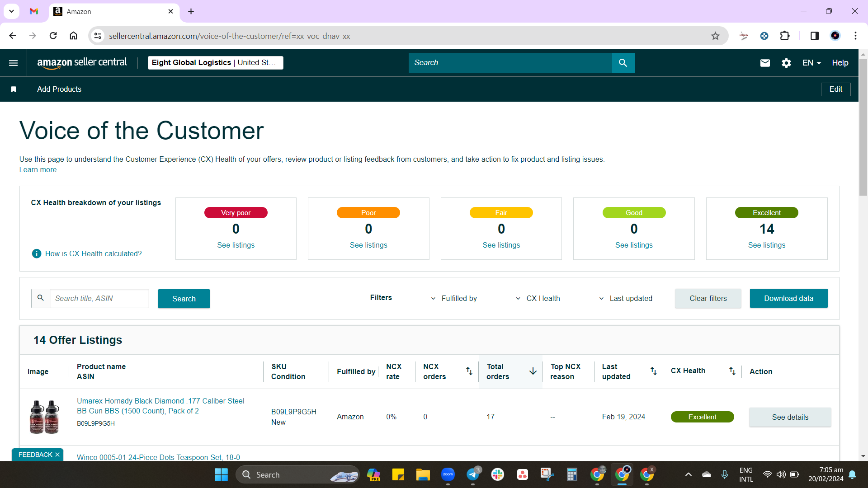Open a new browser tab
The width and height of the screenshot is (868, 488).
tap(191, 11)
